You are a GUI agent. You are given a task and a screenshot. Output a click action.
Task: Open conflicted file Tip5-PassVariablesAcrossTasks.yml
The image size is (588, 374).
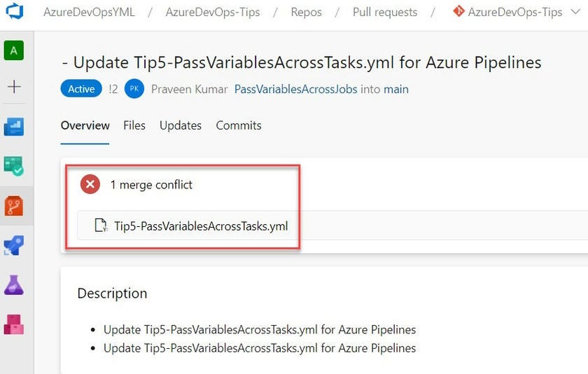point(201,226)
